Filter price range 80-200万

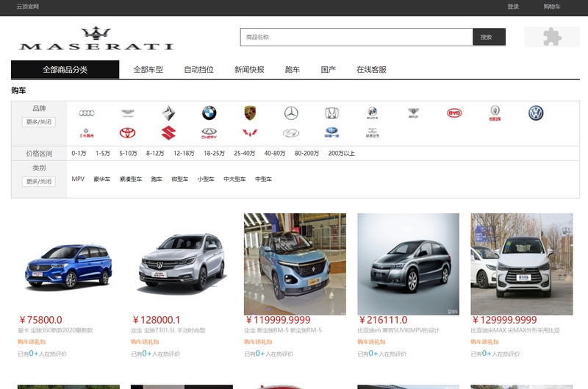[306, 154]
